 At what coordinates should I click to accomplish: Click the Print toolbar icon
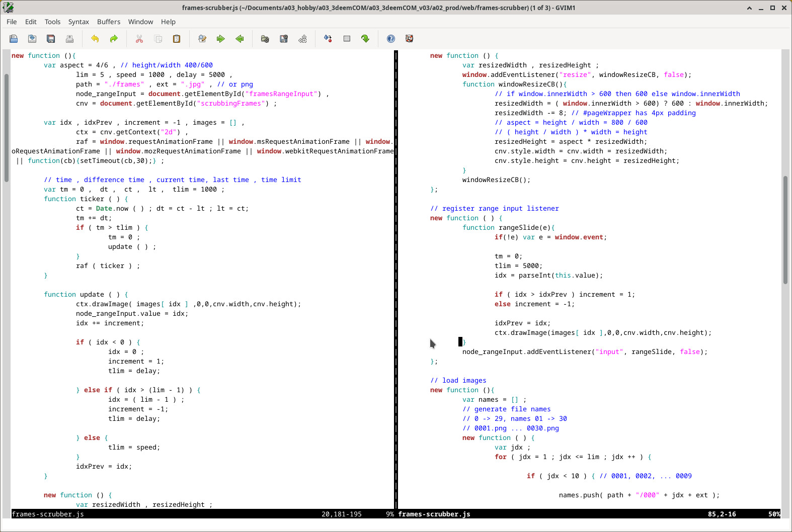click(x=69, y=39)
